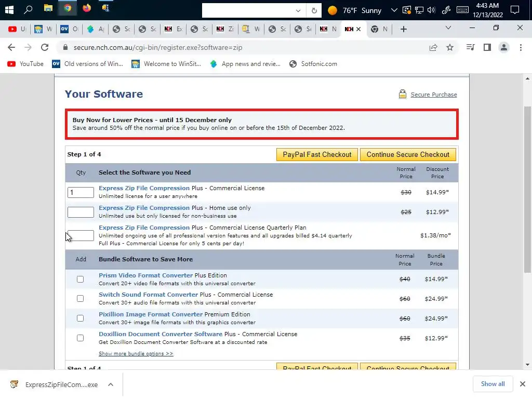Share this page using share icon
Image resolution: width=532 pixels, height=399 pixels.
click(x=433, y=47)
